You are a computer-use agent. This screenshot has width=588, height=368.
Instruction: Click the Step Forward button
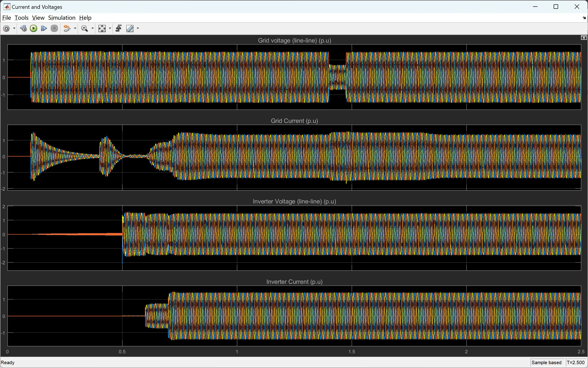click(x=44, y=29)
